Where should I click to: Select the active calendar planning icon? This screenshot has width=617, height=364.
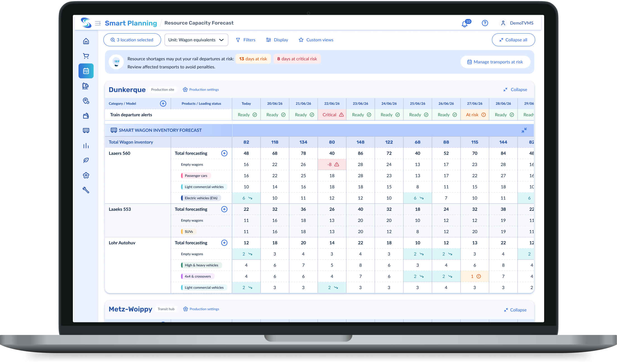pyautogui.click(x=86, y=71)
